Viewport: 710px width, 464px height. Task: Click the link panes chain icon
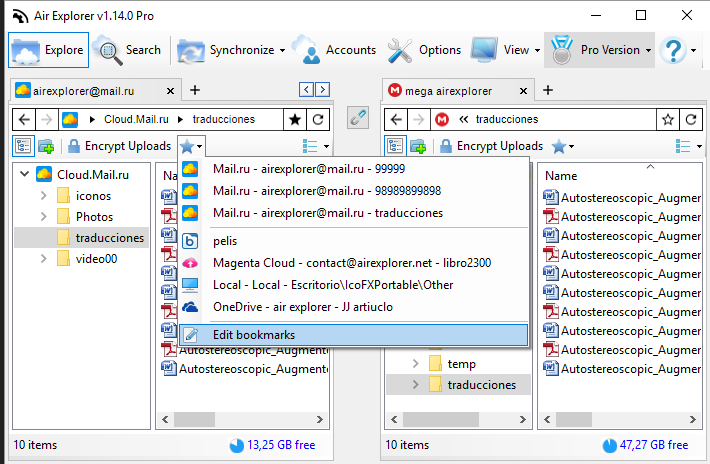point(358,118)
